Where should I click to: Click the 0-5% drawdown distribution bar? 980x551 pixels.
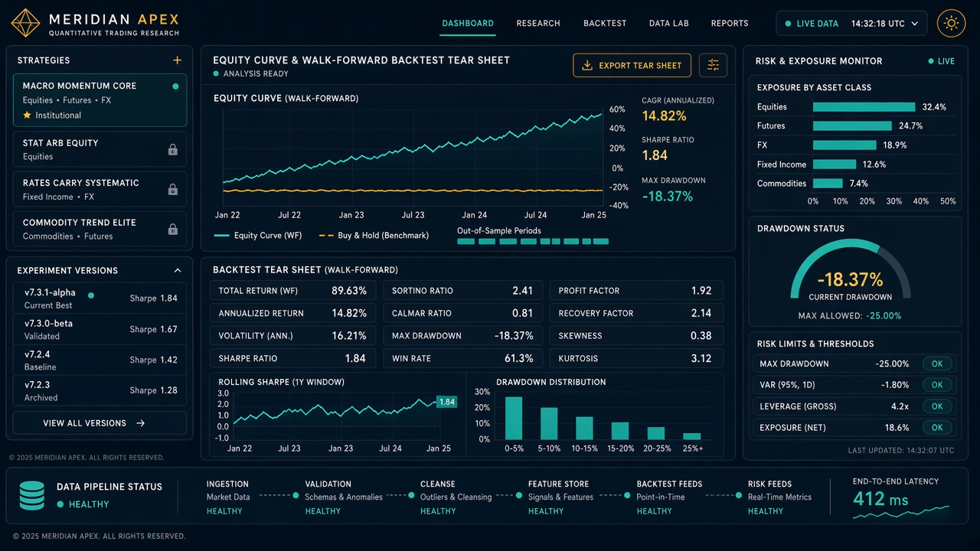pos(514,418)
